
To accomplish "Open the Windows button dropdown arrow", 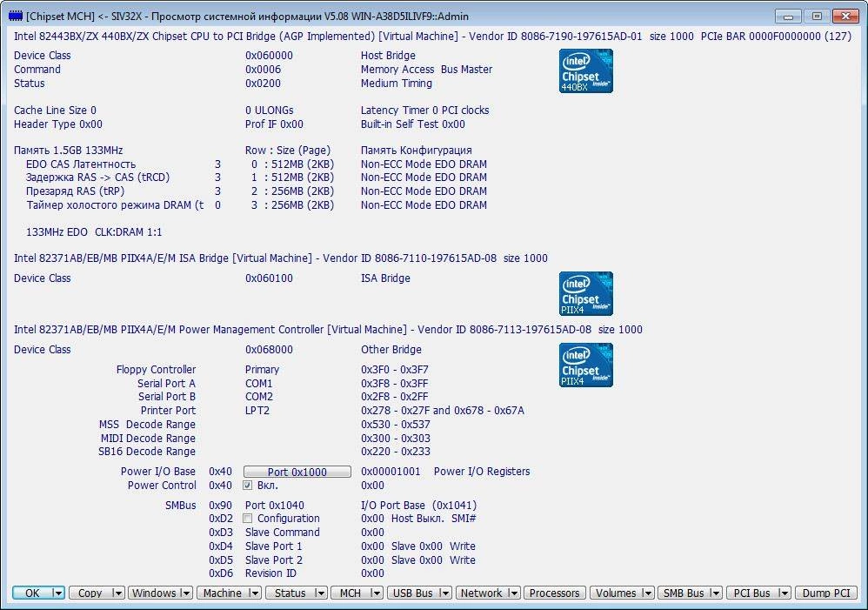I will [x=186, y=593].
